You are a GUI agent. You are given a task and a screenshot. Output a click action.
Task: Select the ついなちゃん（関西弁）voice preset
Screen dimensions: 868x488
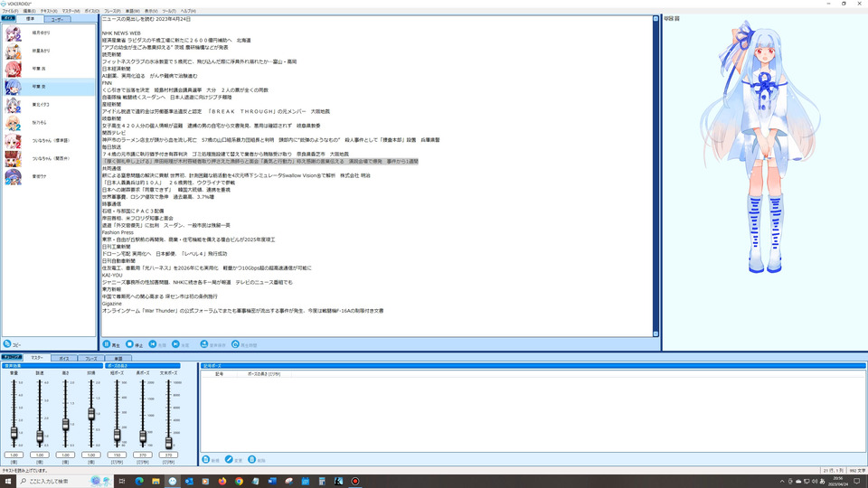(x=49, y=159)
